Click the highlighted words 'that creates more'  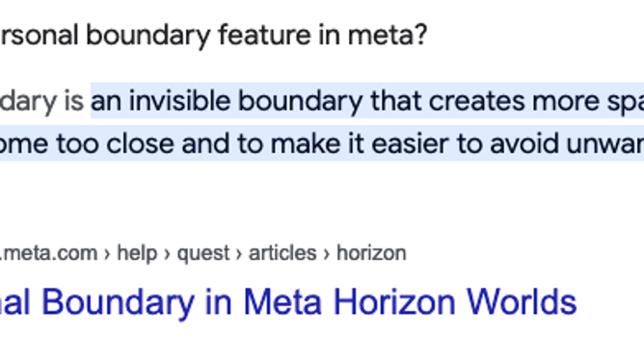pos(485,101)
